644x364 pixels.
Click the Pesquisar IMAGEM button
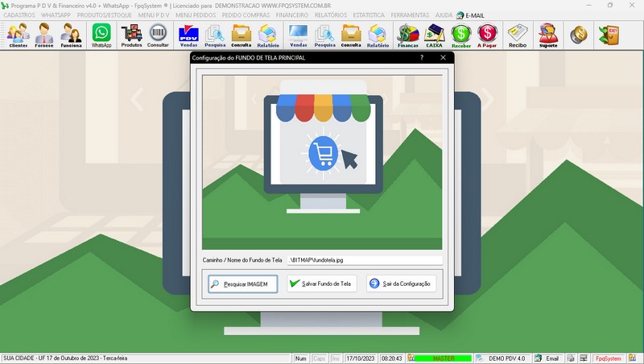(x=243, y=284)
